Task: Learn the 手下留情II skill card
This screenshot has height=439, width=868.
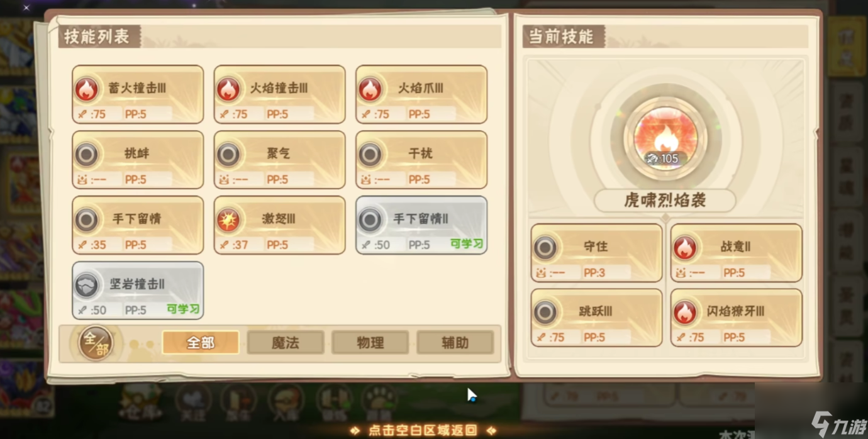Action: [x=421, y=225]
